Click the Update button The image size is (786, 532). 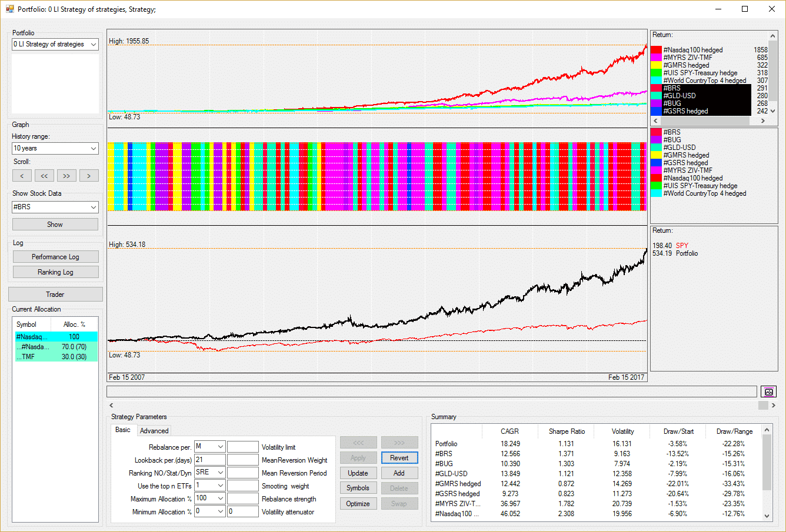coord(358,473)
